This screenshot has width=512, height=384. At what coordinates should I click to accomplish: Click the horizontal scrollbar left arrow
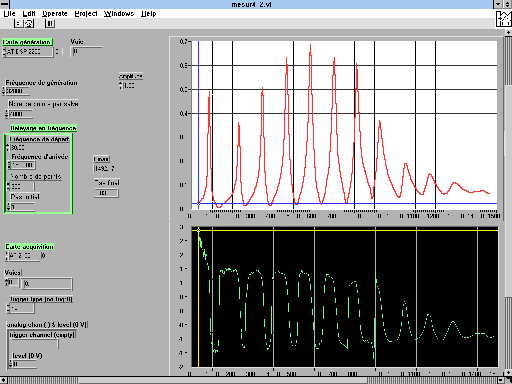(x=3, y=380)
